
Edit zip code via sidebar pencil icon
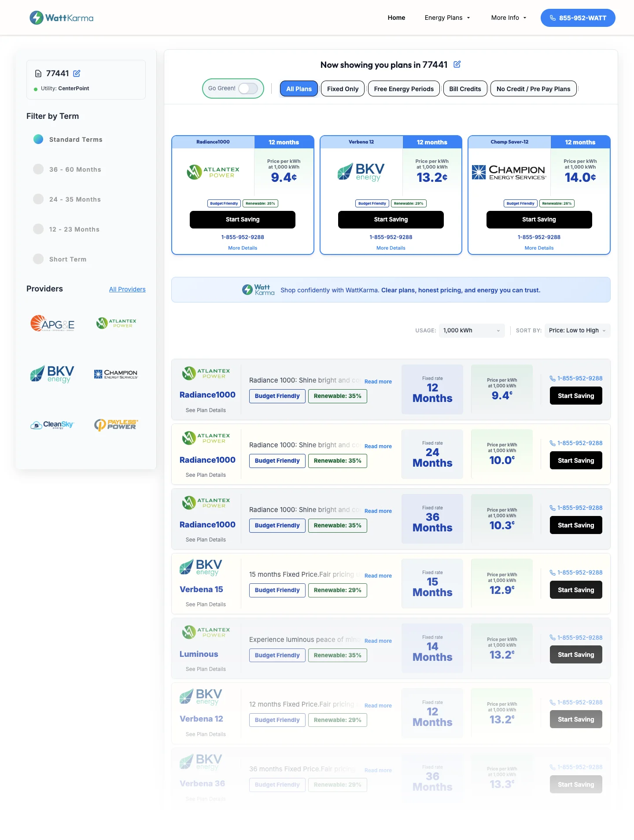tap(77, 74)
